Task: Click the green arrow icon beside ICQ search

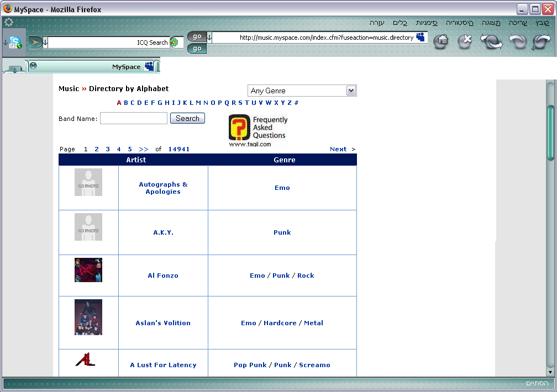Action: [34, 43]
